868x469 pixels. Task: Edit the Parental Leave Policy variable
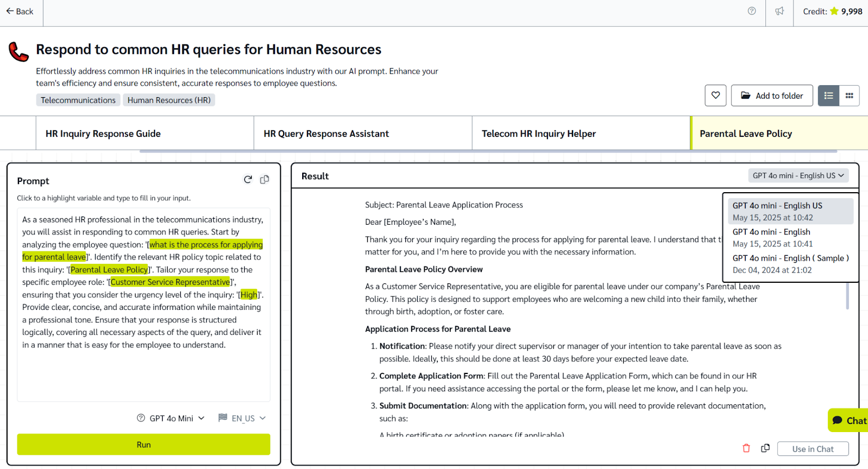click(109, 270)
